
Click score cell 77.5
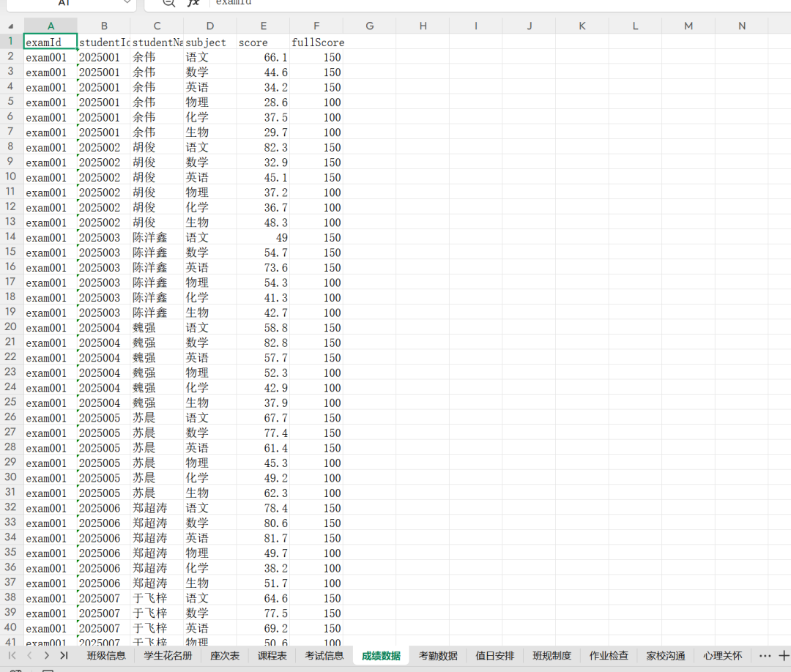coord(264,613)
